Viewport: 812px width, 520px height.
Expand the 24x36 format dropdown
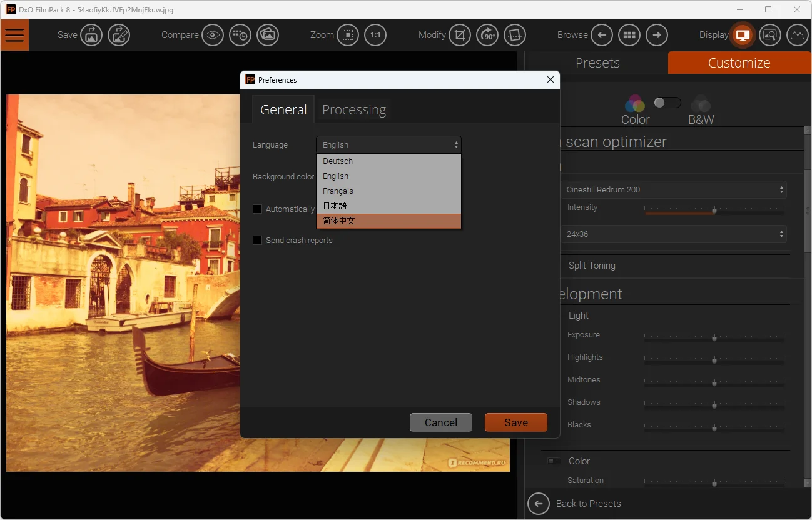coord(673,234)
